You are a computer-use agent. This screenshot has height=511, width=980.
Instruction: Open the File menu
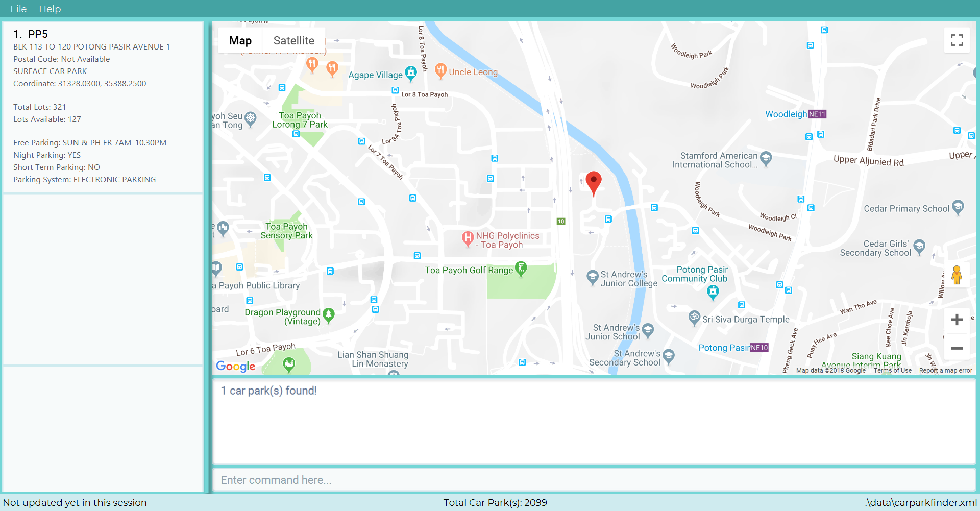pyautogui.click(x=18, y=9)
